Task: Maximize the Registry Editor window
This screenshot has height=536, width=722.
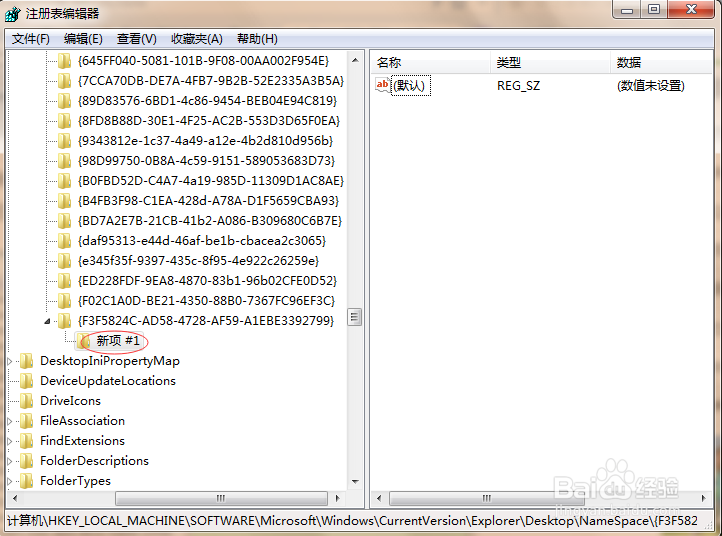Action: click(x=654, y=10)
